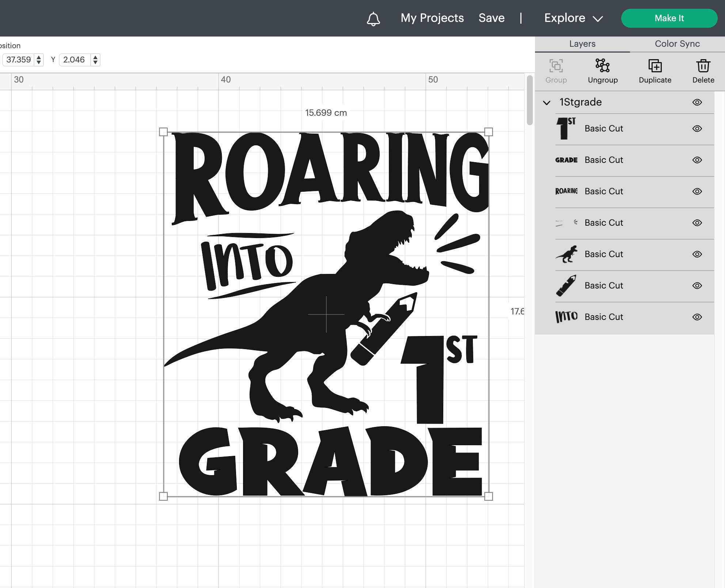Collapse the 1Stgrade group
Screen dimensions: 725x588
547,103
